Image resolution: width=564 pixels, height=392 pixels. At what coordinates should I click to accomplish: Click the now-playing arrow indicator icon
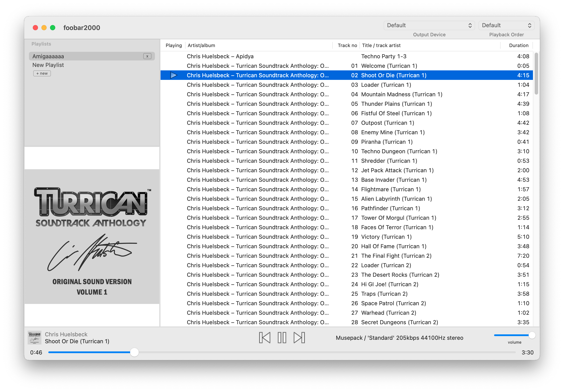tap(173, 75)
